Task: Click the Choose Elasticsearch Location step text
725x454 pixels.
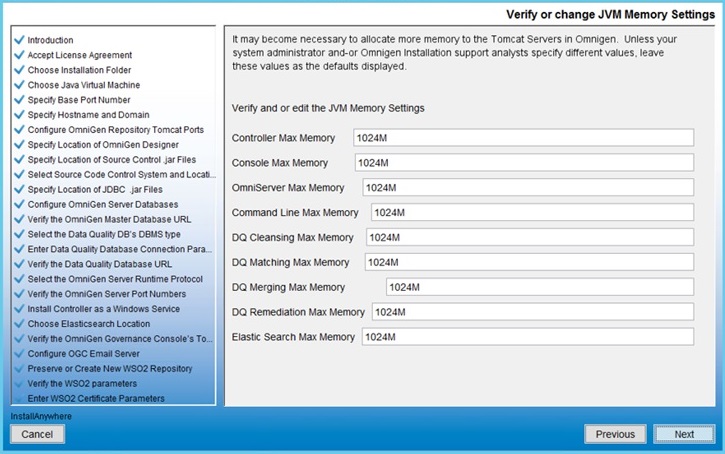Action: tap(89, 324)
